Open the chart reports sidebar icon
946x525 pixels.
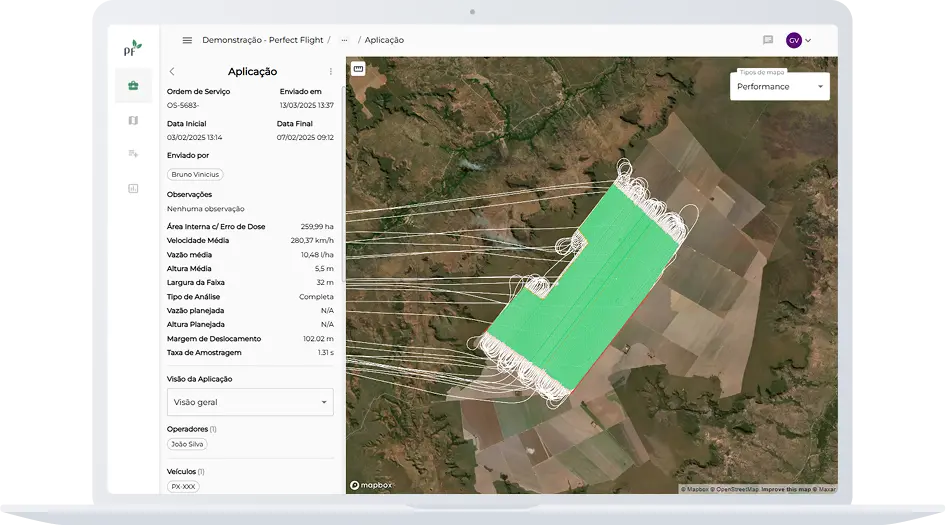133,188
